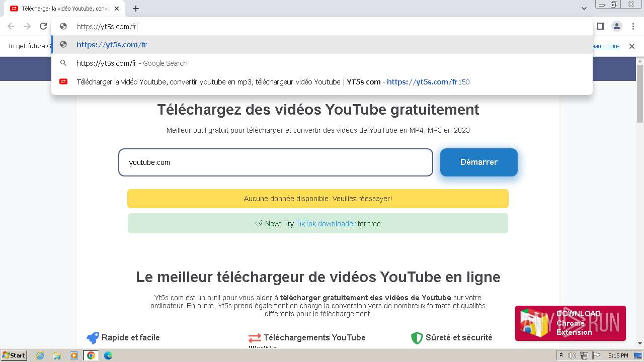
Task: Click the 'Aucune donnée disponible' yellow notice
Action: click(x=318, y=199)
